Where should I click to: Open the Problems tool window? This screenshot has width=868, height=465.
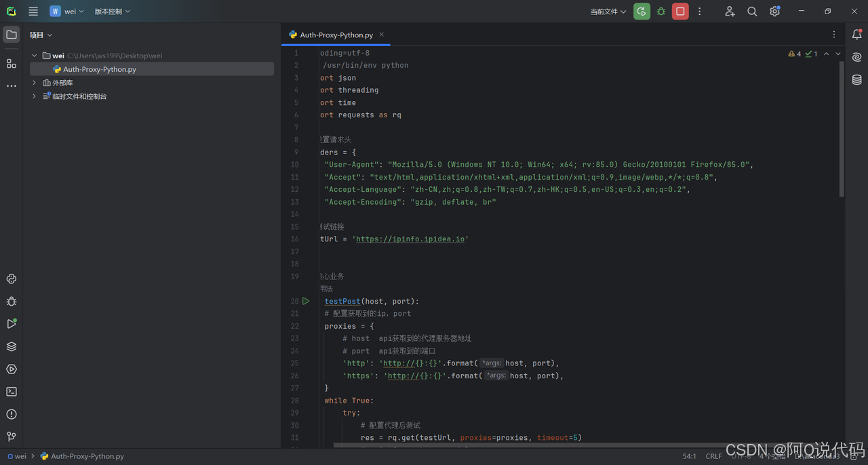[12, 414]
